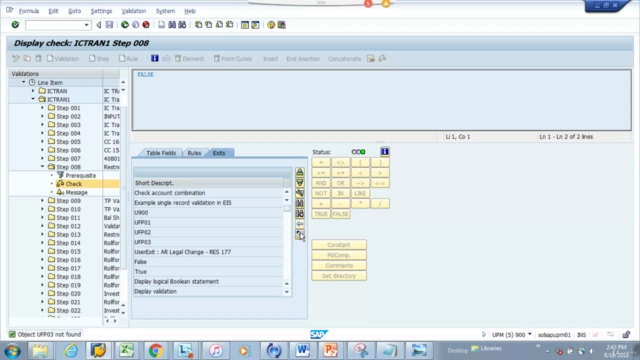Click the Set directory button
Image resolution: width=640 pixels, height=360 pixels.
(x=339, y=276)
